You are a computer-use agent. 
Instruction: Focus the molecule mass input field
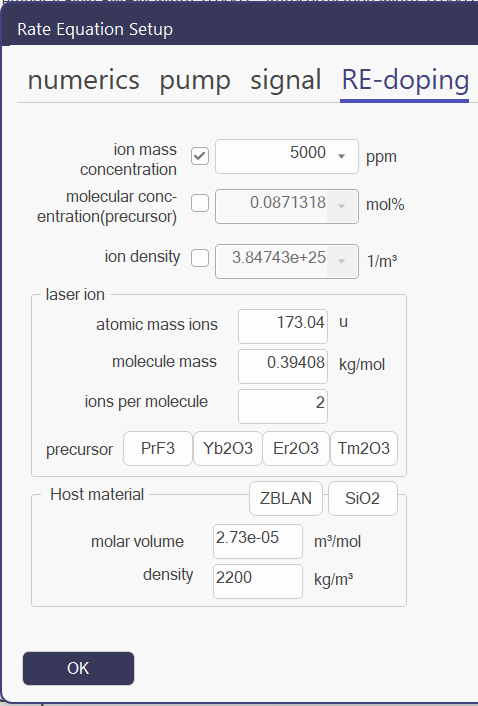pos(283,366)
